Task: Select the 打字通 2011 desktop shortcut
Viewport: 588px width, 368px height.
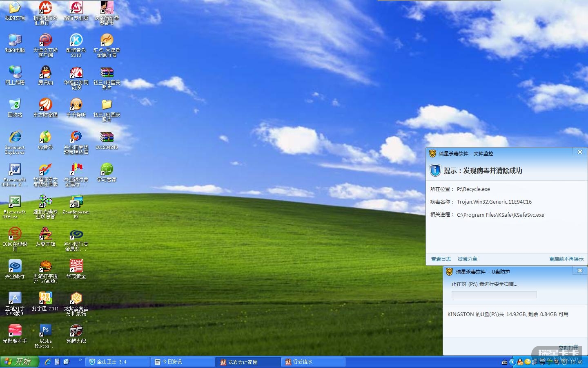Action: (x=45, y=301)
